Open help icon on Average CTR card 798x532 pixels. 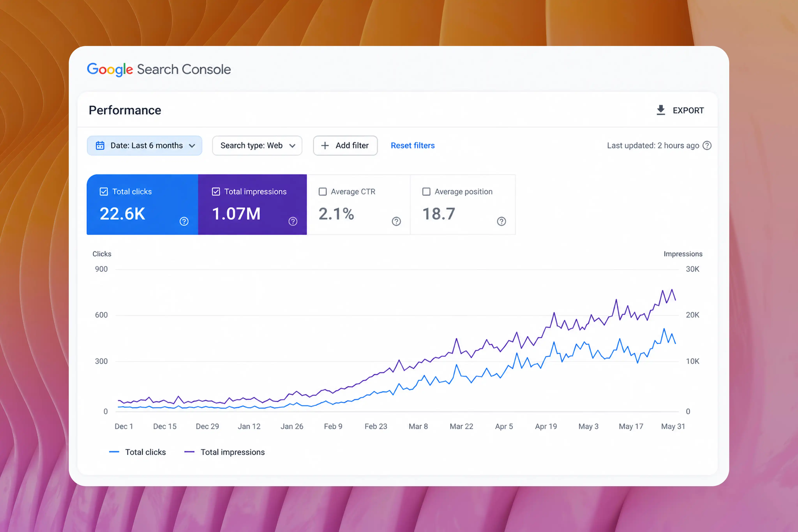click(x=396, y=221)
